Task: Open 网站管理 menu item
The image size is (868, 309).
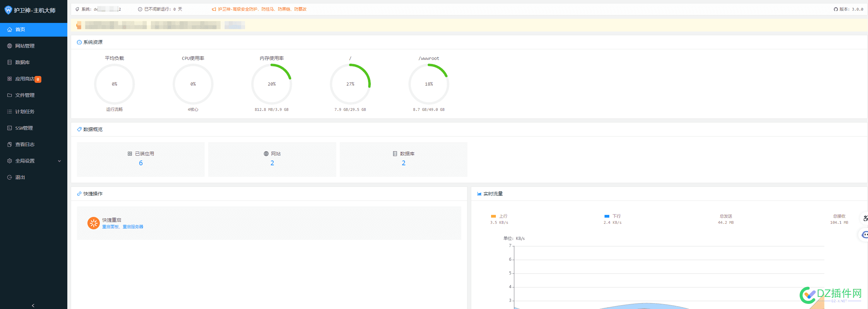Action: (33, 46)
